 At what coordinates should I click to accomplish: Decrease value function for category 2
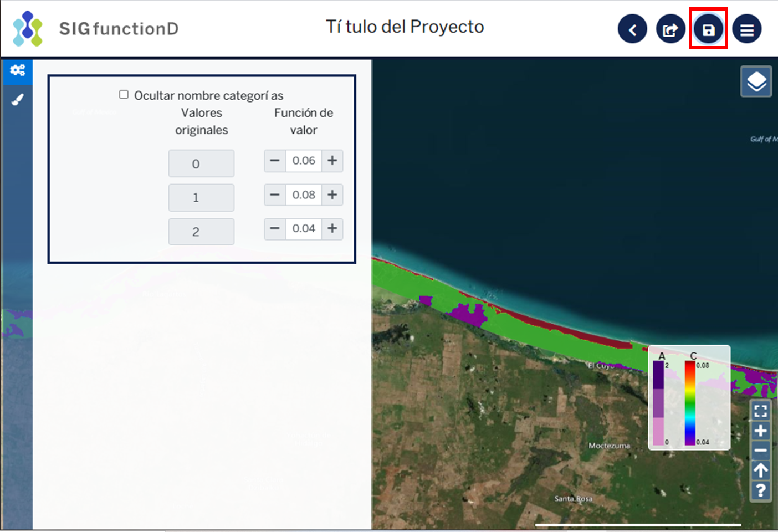(x=275, y=229)
